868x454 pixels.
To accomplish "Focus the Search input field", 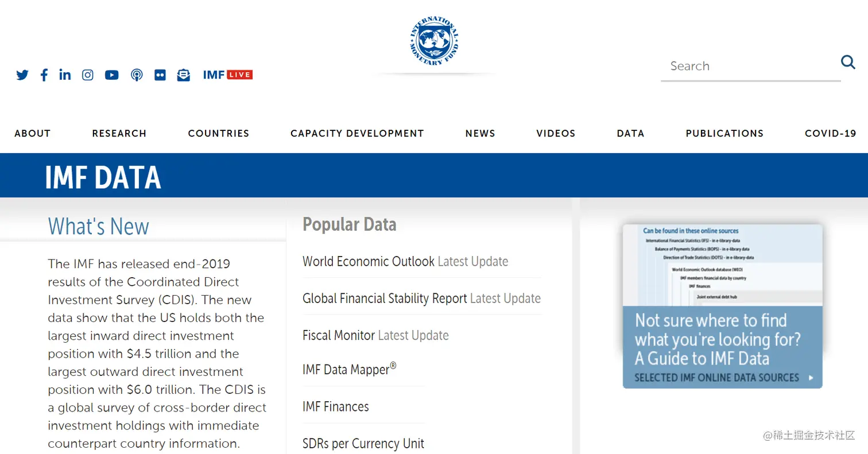I will click(751, 66).
